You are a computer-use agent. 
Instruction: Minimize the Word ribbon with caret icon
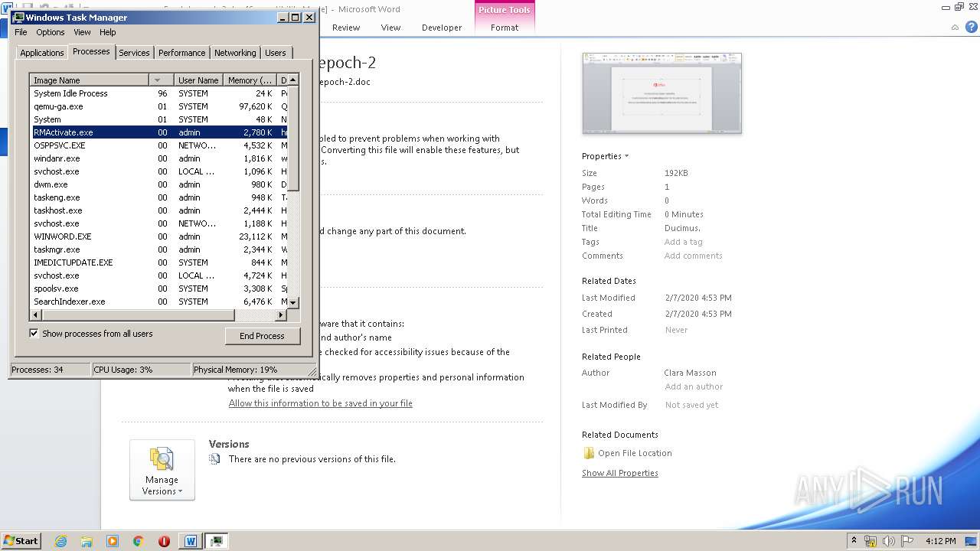click(955, 28)
